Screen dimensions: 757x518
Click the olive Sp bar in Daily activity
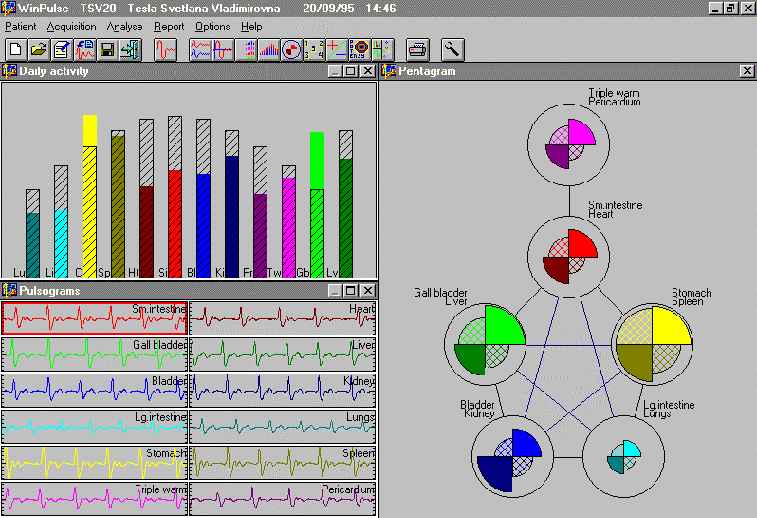point(118,204)
